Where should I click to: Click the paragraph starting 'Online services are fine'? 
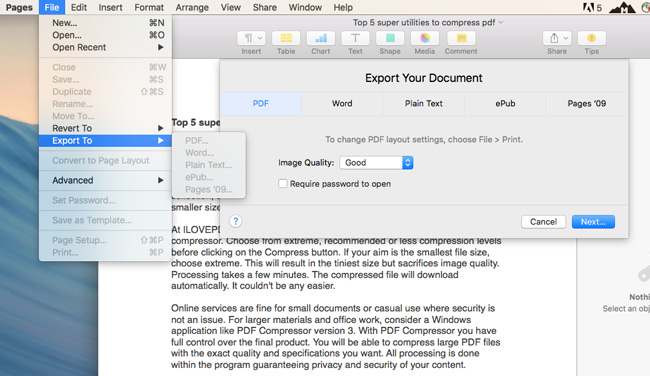coord(335,337)
